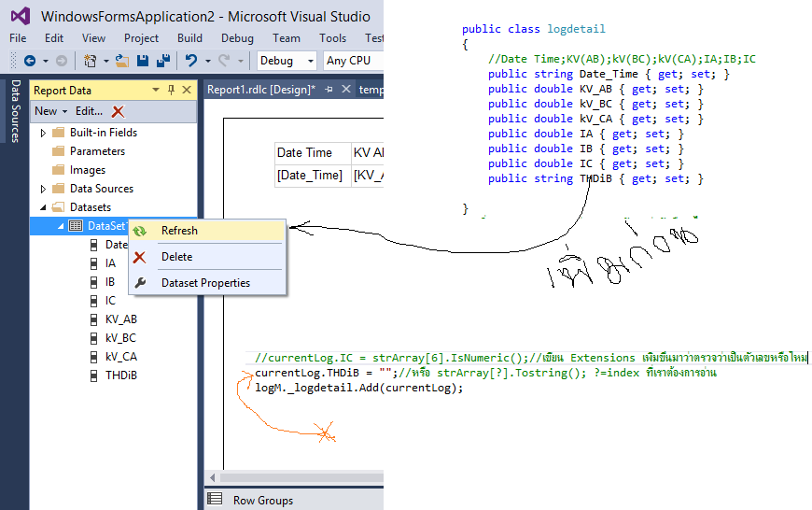Open the Any CPU platform dropdown
The image size is (812, 510).
(x=353, y=61)
